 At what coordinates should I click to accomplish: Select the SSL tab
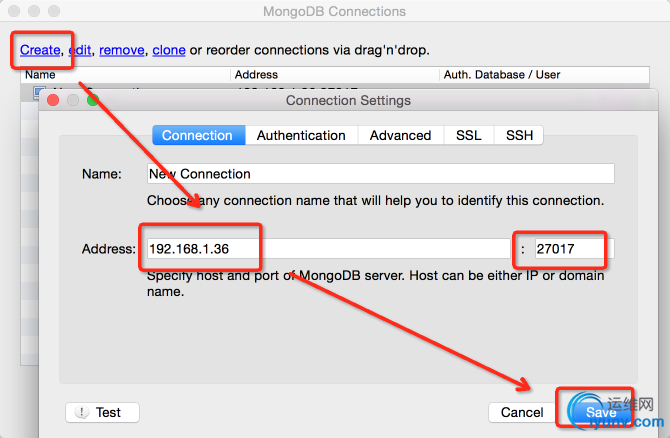click(469, 135)
